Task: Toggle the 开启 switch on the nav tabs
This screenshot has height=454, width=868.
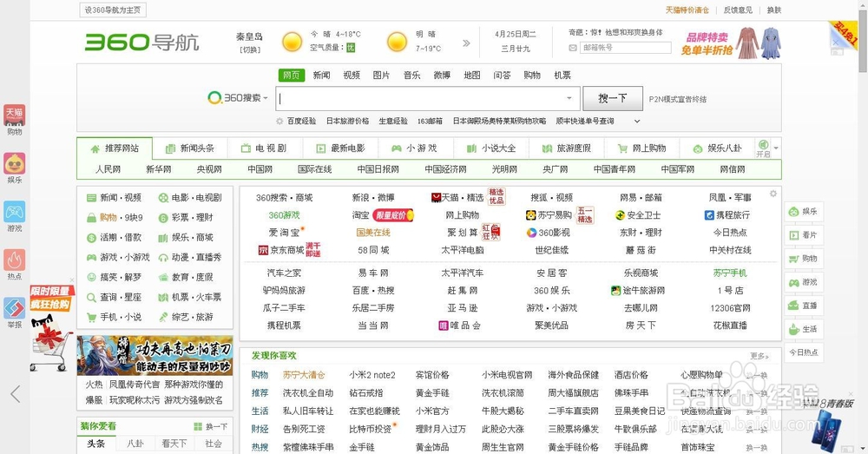Action: pyautogui.click(x=763, y=148)
